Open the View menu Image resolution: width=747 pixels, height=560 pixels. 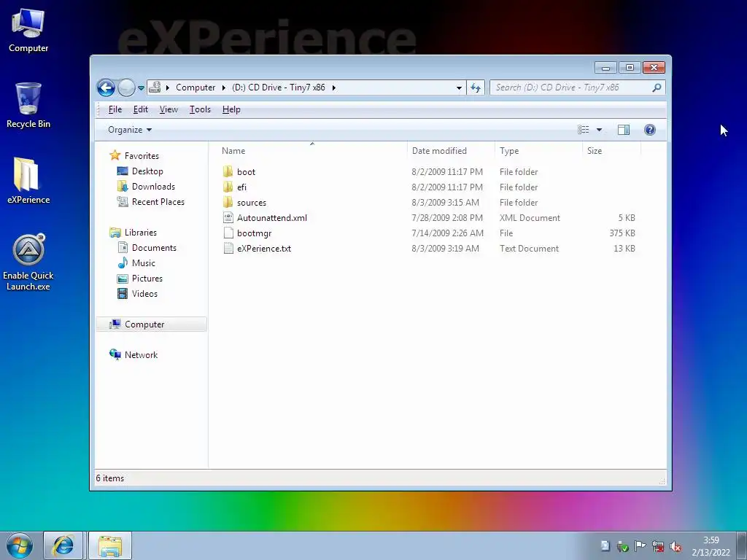(169, 109)
